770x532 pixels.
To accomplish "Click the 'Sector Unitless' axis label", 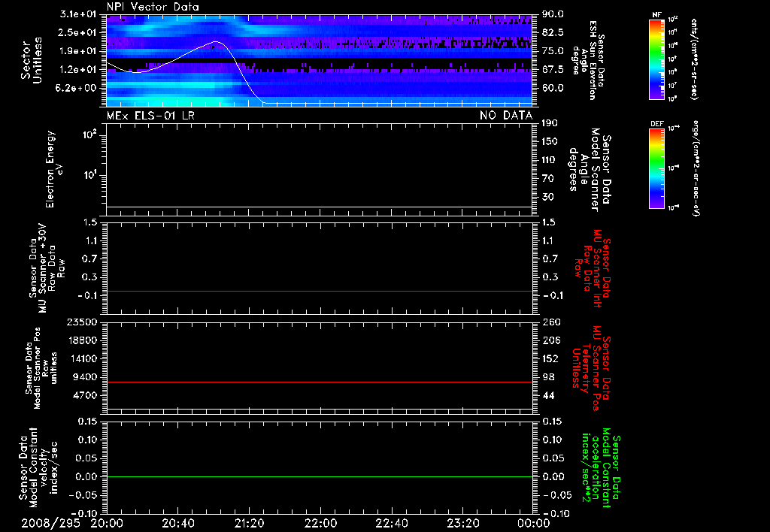I will coord(32,60).
